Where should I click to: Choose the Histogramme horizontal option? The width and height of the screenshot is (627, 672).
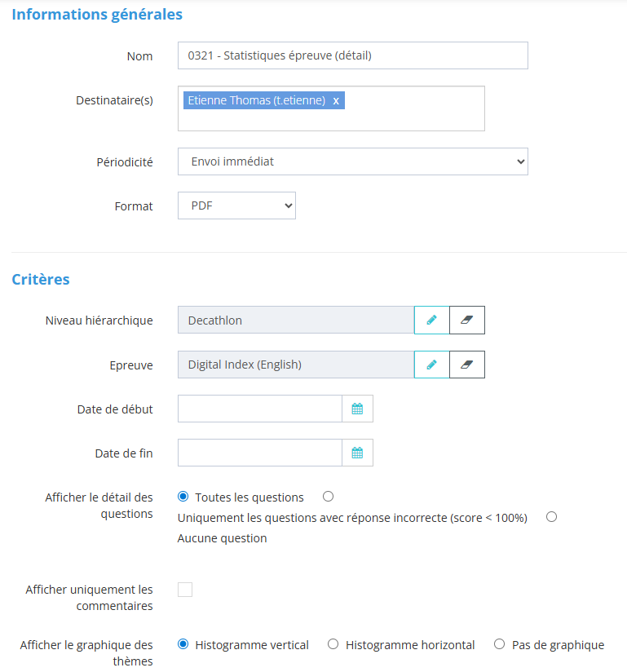coord(333,644)
